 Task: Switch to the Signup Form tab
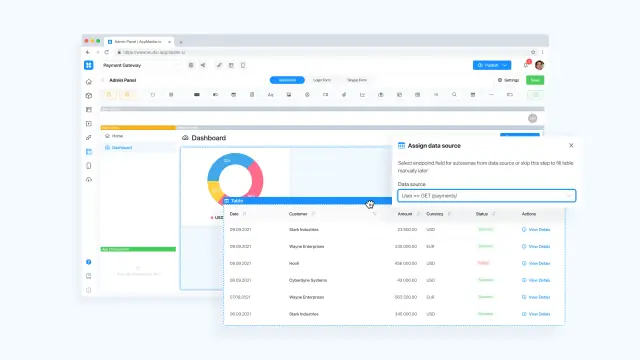357,80
